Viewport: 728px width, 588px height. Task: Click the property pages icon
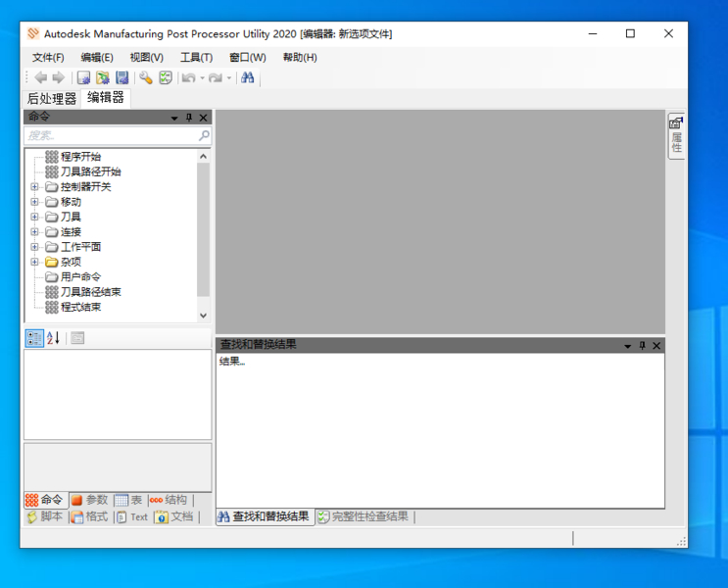point(77,338)
